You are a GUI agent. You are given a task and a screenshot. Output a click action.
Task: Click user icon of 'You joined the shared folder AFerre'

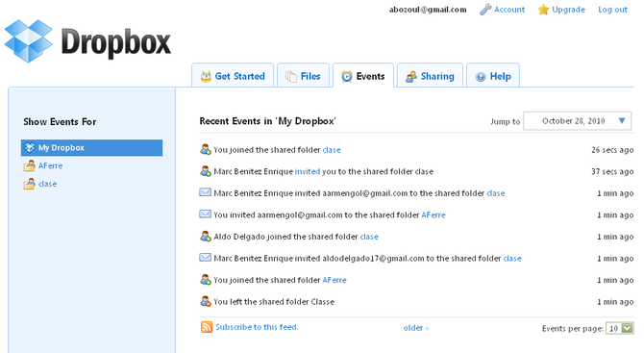click(x=206, y=280)
